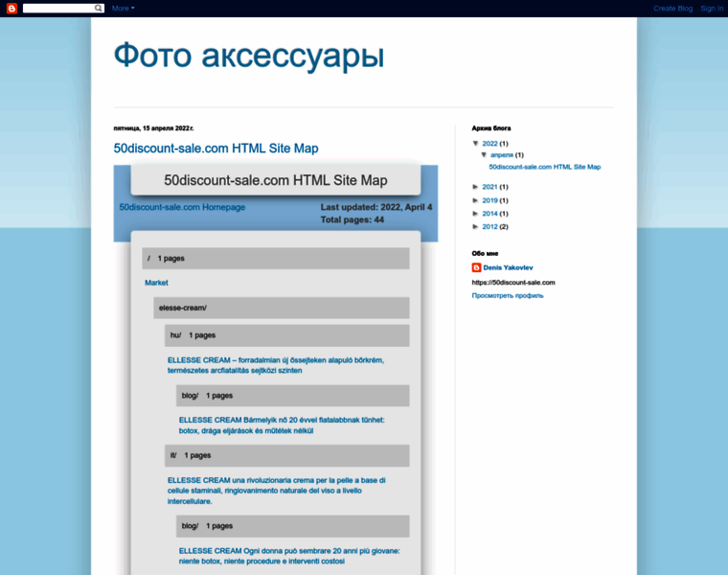Click the blog/ row under hu/

pos(292,396)
